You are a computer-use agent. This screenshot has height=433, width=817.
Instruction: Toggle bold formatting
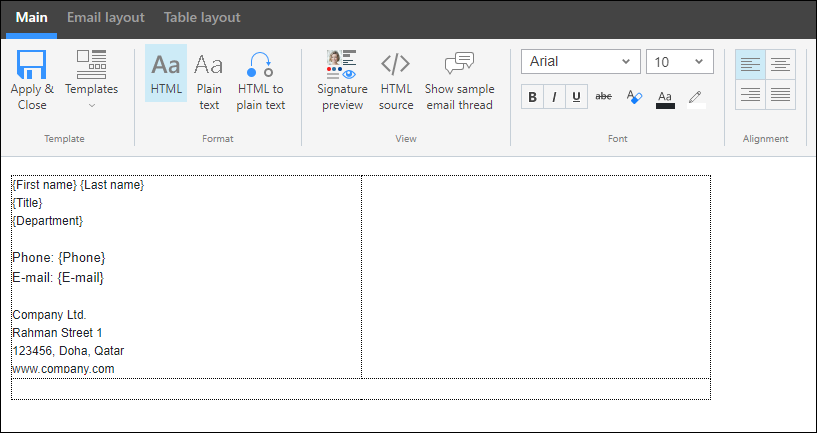[532, 96]
